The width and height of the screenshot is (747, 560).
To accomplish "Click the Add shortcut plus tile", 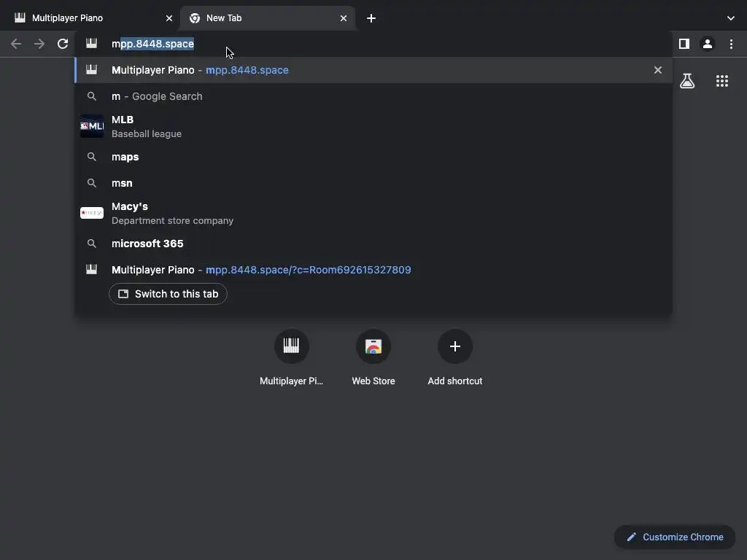I will pyautogui.click(x=455, y=357).
